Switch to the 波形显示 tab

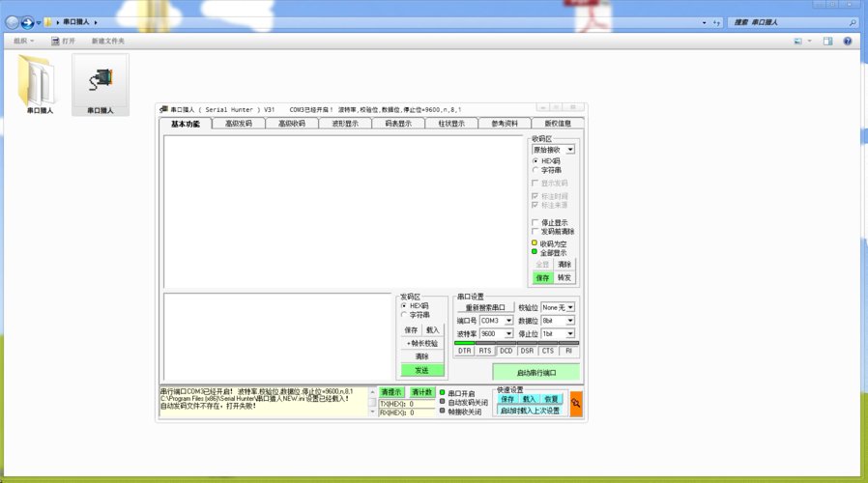(345, 124)
